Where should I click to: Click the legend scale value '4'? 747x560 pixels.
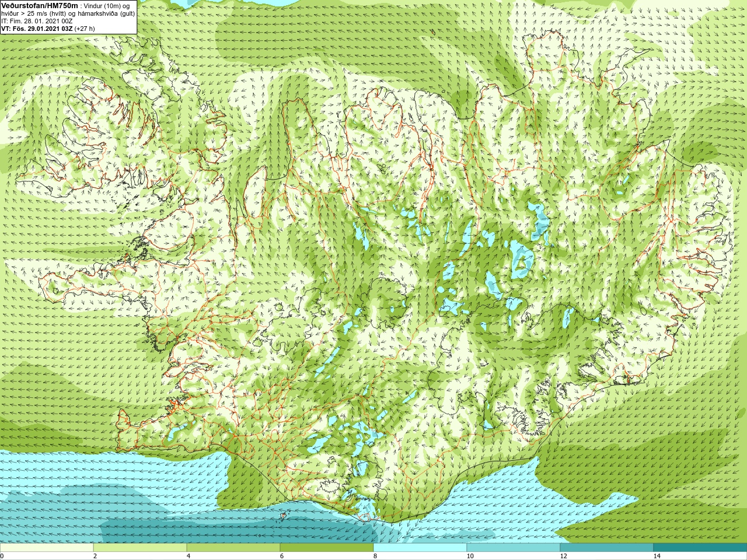pyautogui.click(x=188, y=556)
